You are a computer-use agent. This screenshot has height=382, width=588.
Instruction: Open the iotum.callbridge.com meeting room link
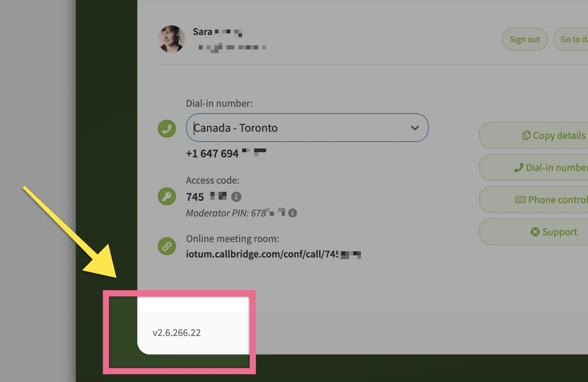[273, 254]
